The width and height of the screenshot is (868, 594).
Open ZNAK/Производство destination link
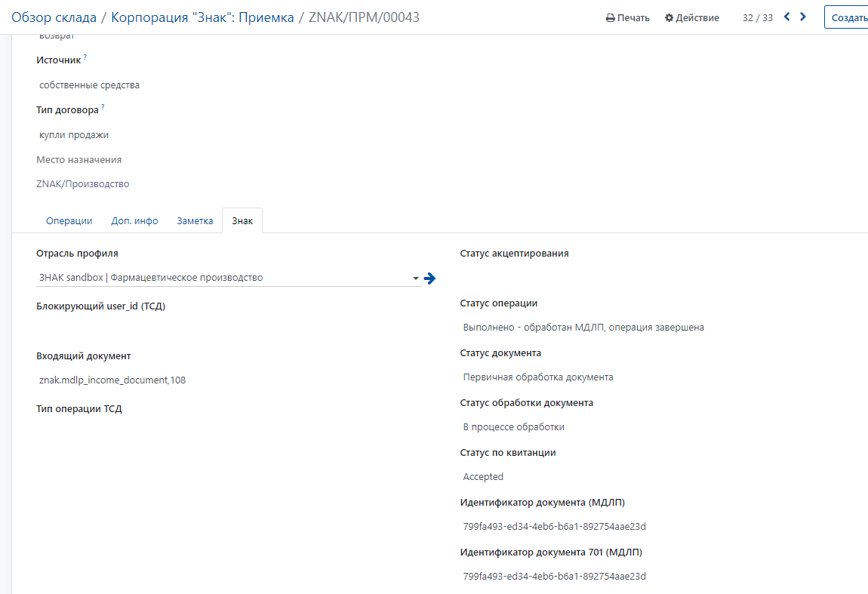(82, 184)
